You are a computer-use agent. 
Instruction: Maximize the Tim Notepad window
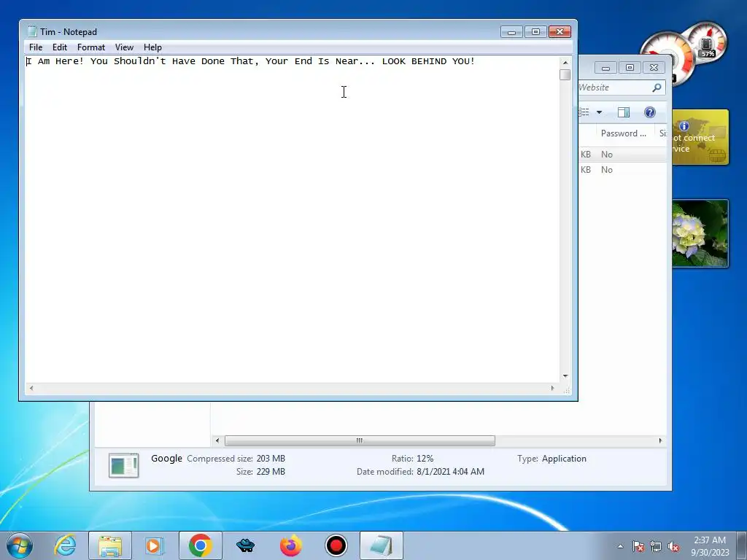[x=535, y=32]
